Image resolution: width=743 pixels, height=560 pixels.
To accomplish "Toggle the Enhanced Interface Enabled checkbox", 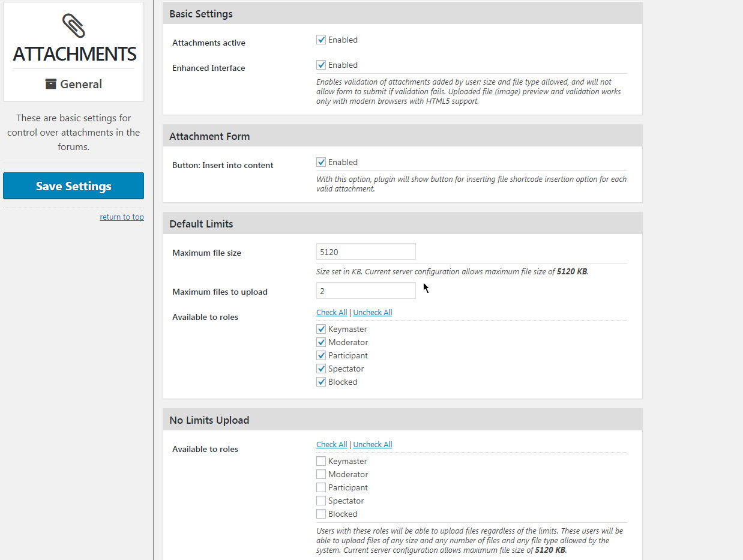I will [321, 65].
